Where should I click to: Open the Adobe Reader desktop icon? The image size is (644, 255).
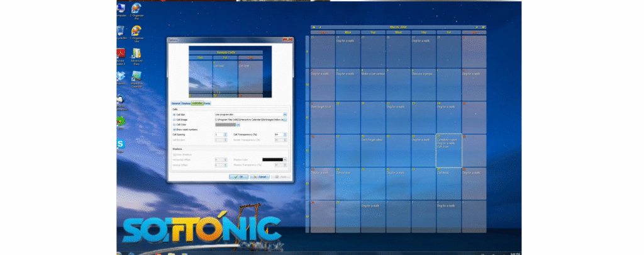click(121, 57)
